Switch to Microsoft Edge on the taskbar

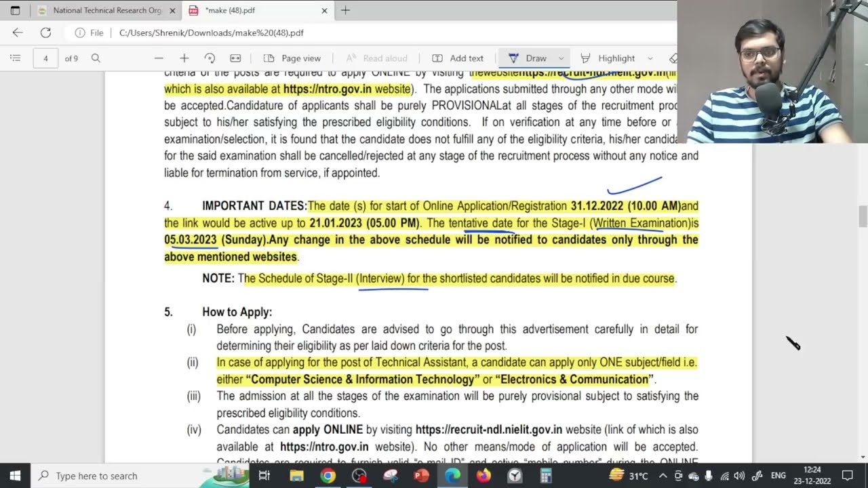[x=452, y=476]
